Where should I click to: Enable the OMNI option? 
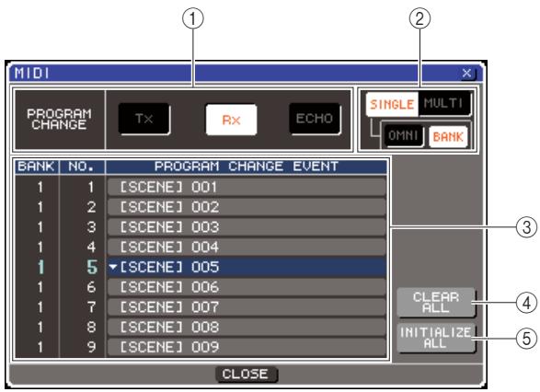point(403,135)
